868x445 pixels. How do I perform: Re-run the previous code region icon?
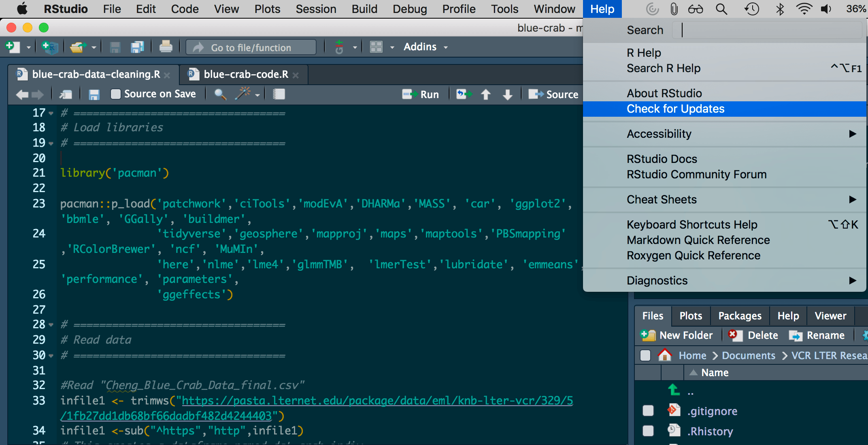[464, 94]
